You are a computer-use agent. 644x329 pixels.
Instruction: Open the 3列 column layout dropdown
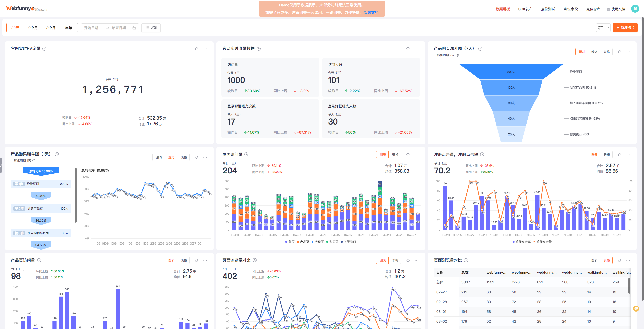click(151, 28)
